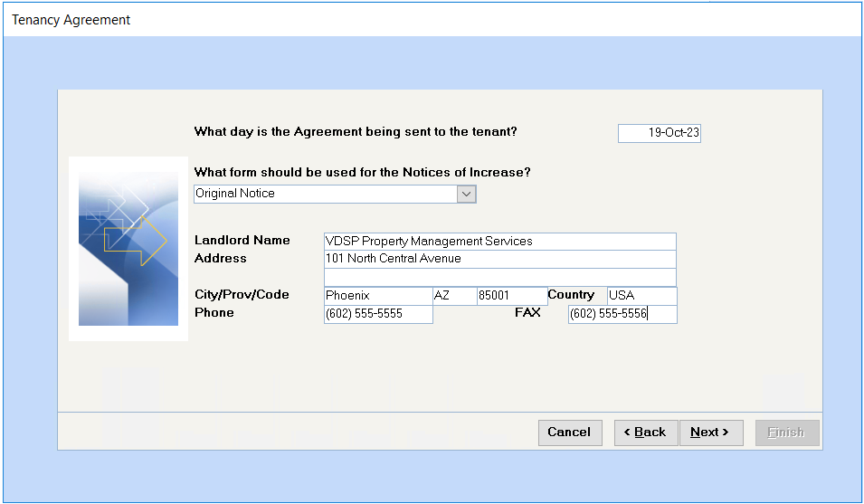Click the Tenancy Agreement window title

[71, 20]
